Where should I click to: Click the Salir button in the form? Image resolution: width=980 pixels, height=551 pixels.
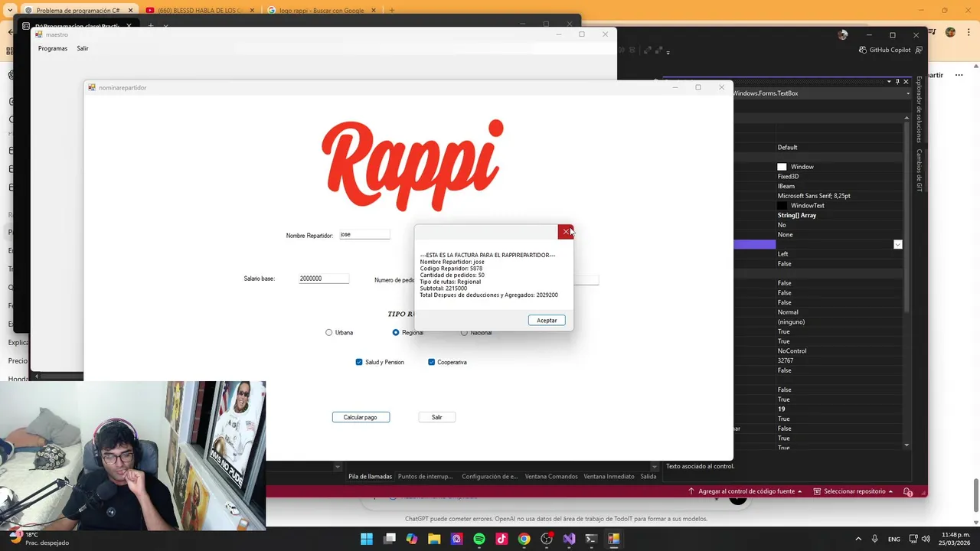436,417
